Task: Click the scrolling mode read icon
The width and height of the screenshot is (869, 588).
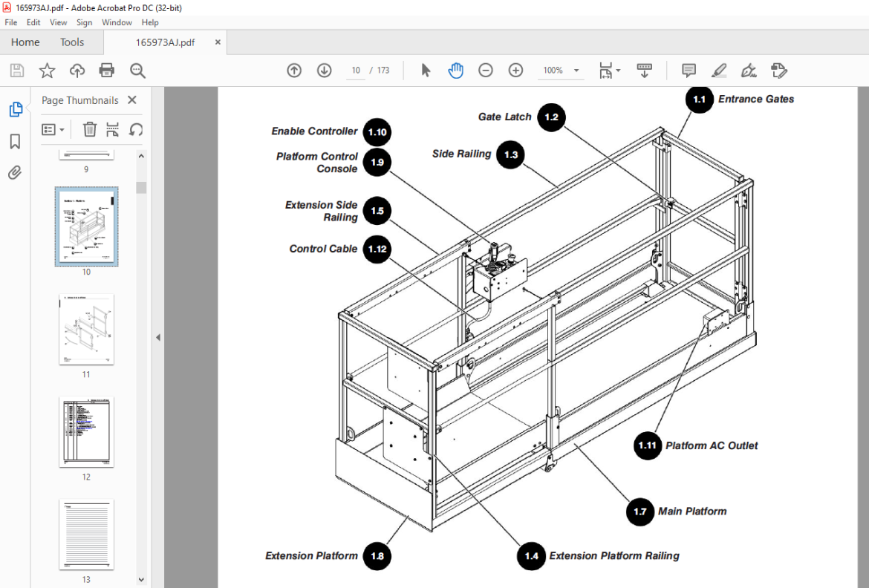Action: point(644,71)
